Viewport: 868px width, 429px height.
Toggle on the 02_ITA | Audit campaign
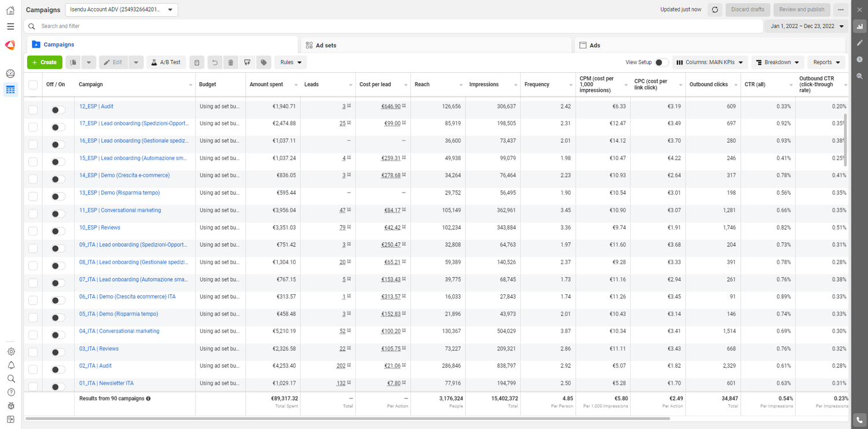pyautogui.click(x=58, y=369)
